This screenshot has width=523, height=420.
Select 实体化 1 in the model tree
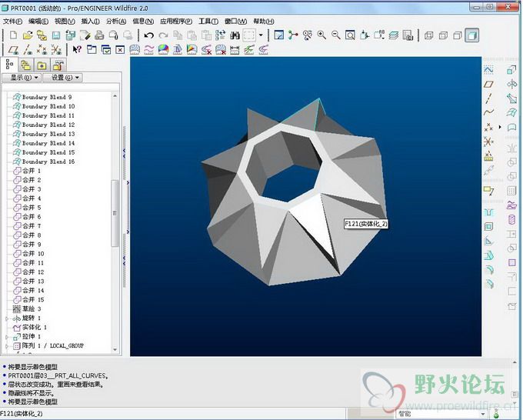coord(30,327)
